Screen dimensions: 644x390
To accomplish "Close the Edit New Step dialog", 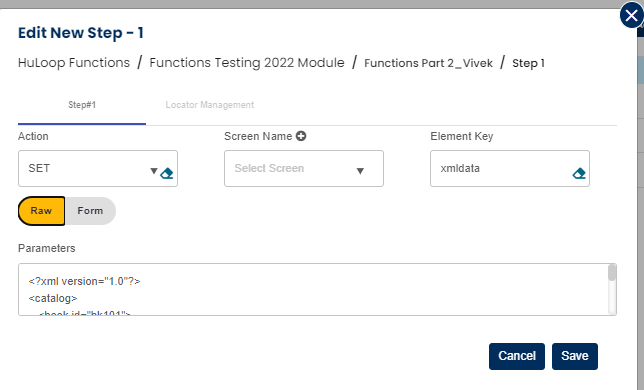I will pos(631,16).
